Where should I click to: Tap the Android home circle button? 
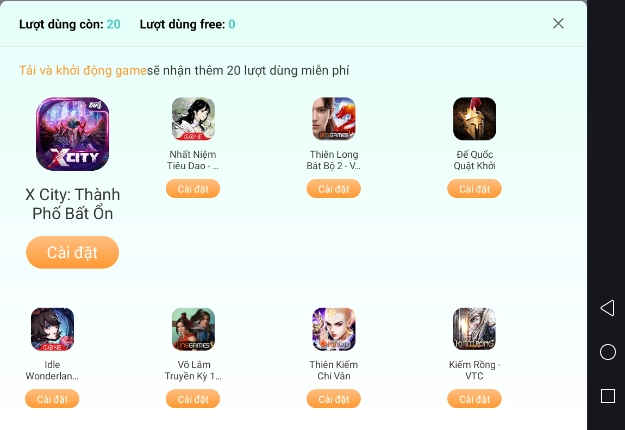(x=608, y=352)
